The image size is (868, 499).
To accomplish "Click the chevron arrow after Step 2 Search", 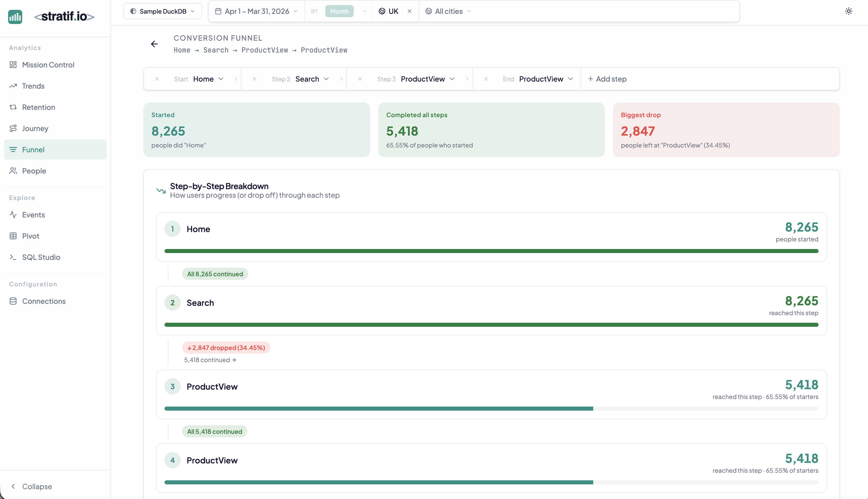I will (341, 79).
